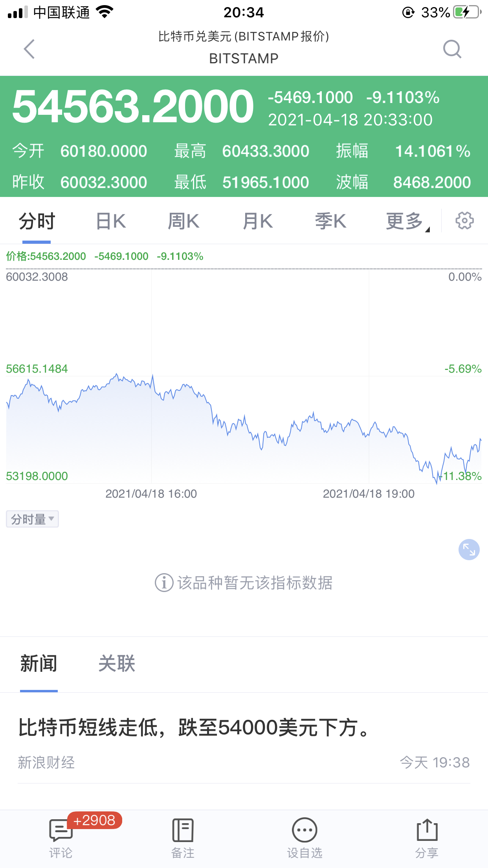Switch to the 日K chart tab
The width and height of the screenshot is (488, 868).
point(111,221)
